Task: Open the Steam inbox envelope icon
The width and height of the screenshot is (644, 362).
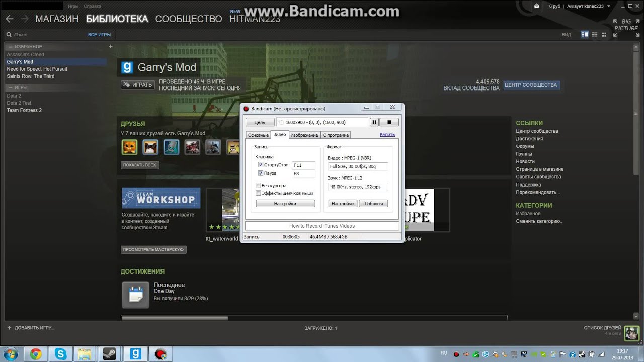Action: [x=537, y=6]
